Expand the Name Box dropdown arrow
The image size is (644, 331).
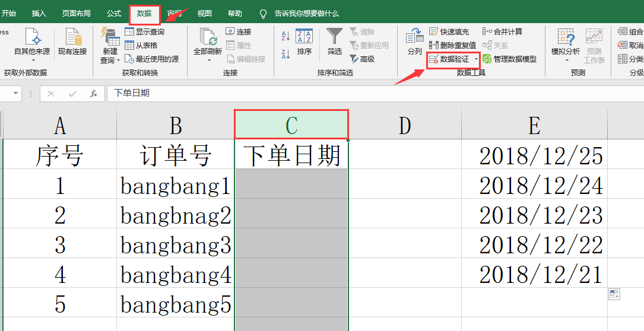coord(15,93)
